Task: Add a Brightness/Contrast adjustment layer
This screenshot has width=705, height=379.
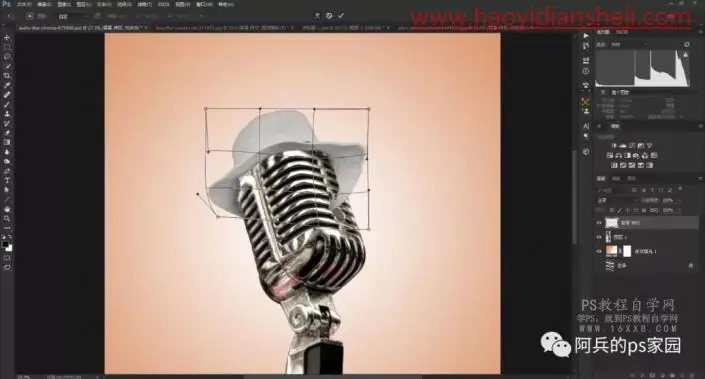Action: 614,146
